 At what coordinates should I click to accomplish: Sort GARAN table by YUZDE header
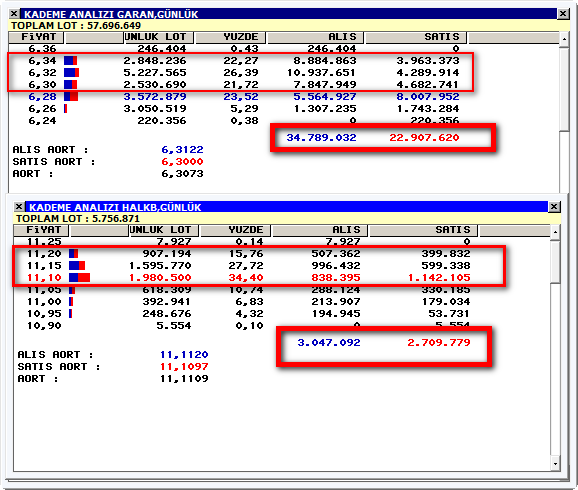point(230,37)
